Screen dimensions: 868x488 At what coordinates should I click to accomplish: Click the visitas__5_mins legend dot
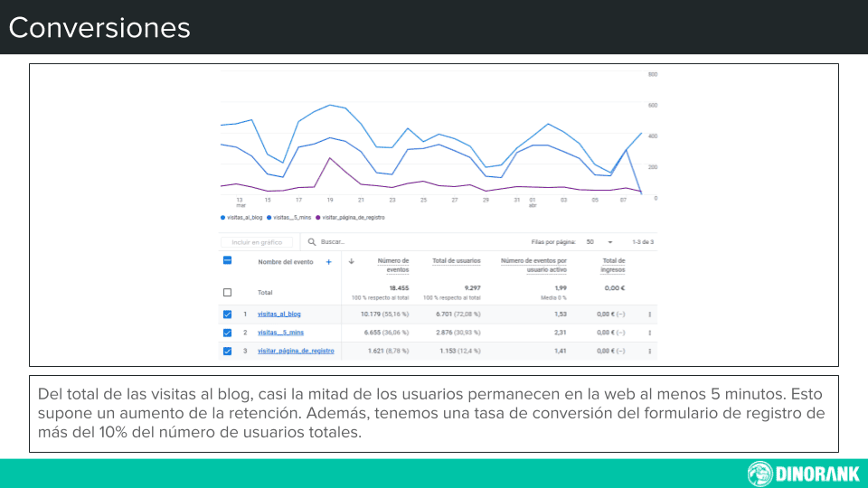[269, 218]
